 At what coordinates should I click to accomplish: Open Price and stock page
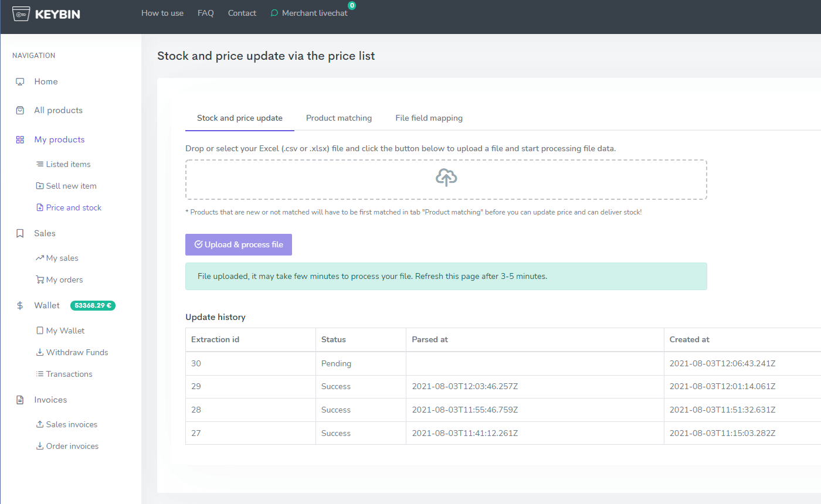[74, 208]
